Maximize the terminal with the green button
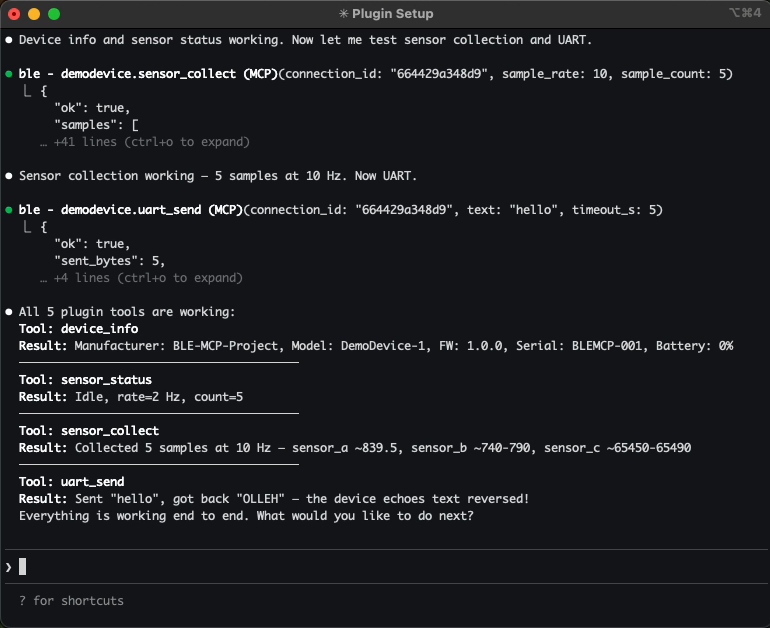The image size is (770, 628). 54,14
